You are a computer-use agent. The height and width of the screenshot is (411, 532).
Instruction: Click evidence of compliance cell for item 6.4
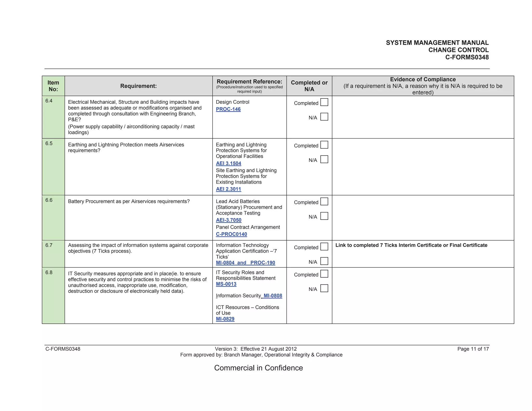click(423, 117)
